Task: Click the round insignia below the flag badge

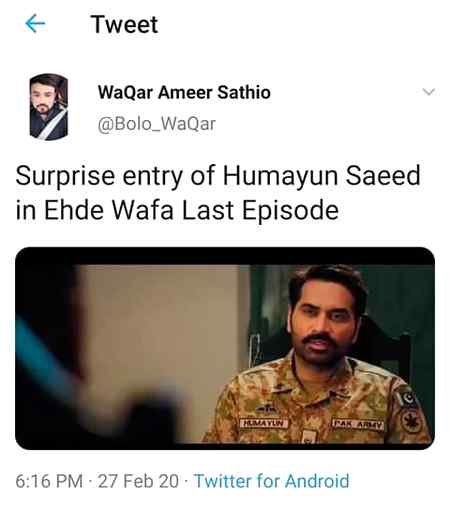Action: pos(411,421)
